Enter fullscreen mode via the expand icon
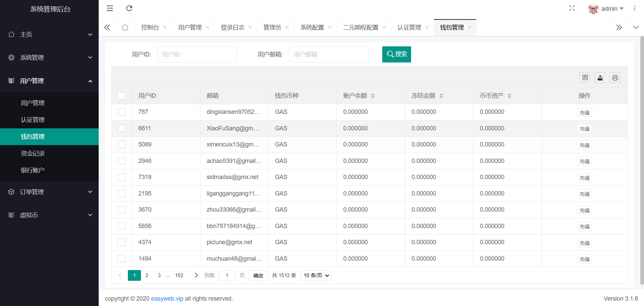This screenshot has width=644, height=306. point(572,8)
